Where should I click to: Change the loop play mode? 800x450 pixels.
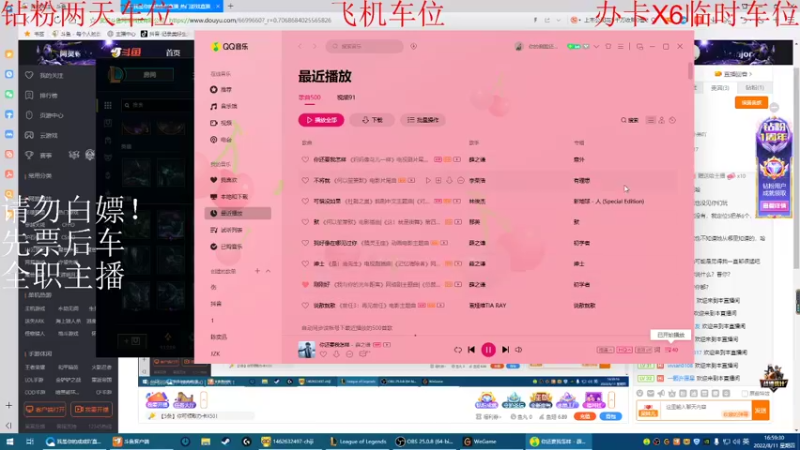coord(458,349)
